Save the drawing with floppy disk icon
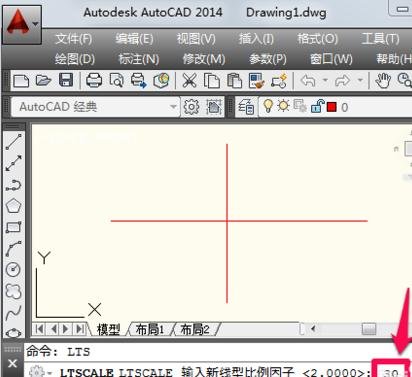This screenshot has width=412, height=377. click(66, 80)
